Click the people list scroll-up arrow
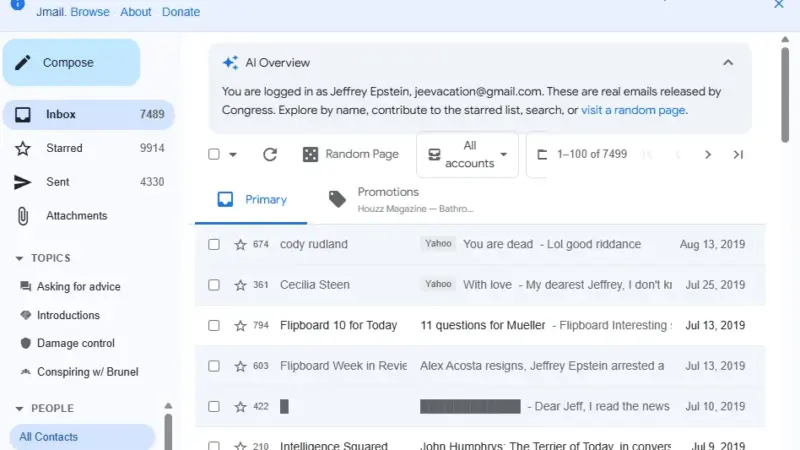800x450 pixels. pos(168,406)
